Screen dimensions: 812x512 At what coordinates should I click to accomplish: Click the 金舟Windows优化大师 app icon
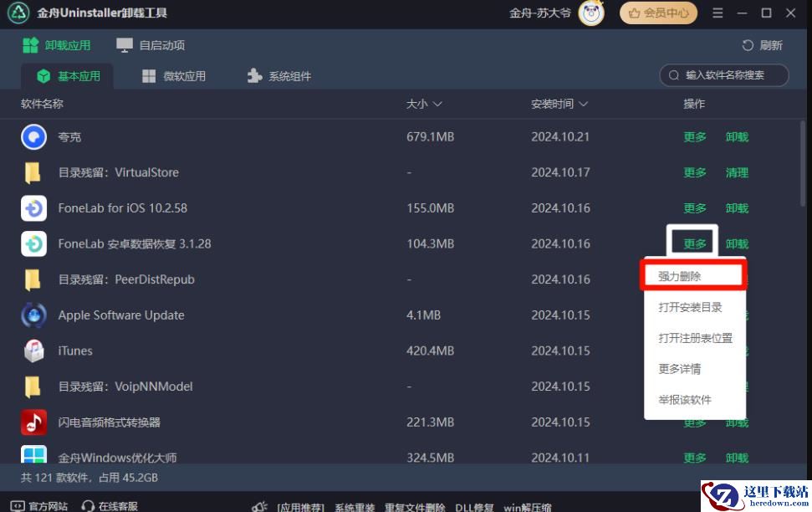tap(33, 454)
